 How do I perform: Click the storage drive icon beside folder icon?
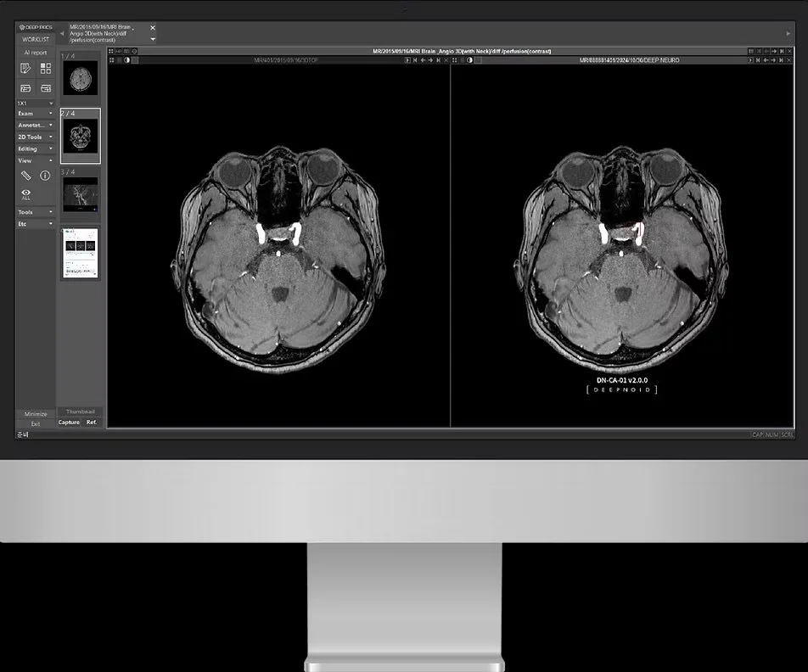46,88
